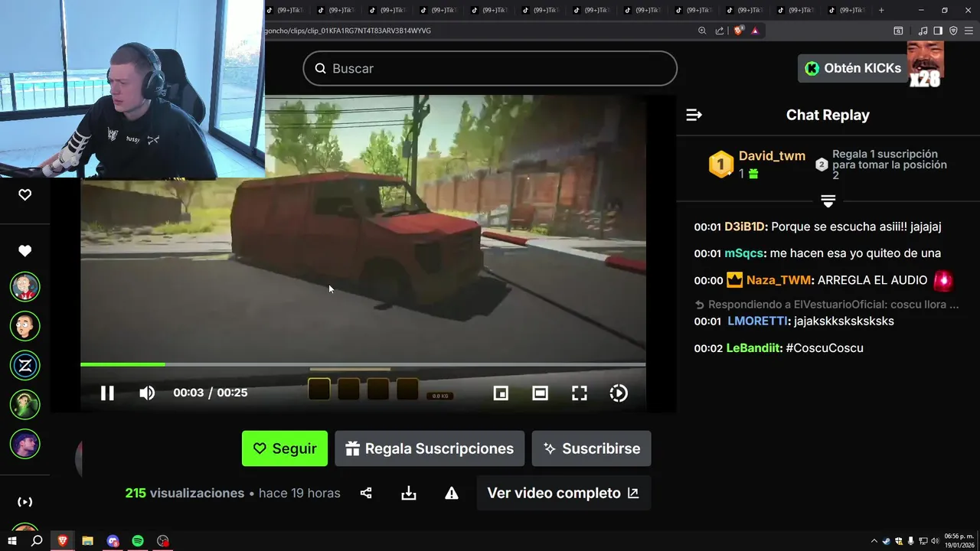Viewport: 980px width, 551px height.
Task: Enter fullscreen in the video player
Action: [x=580, y=393]
